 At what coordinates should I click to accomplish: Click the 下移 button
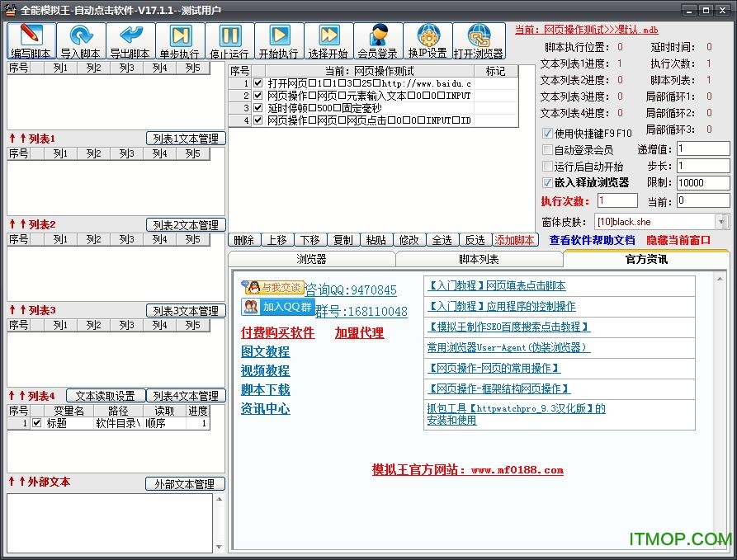tap(309, 240)
